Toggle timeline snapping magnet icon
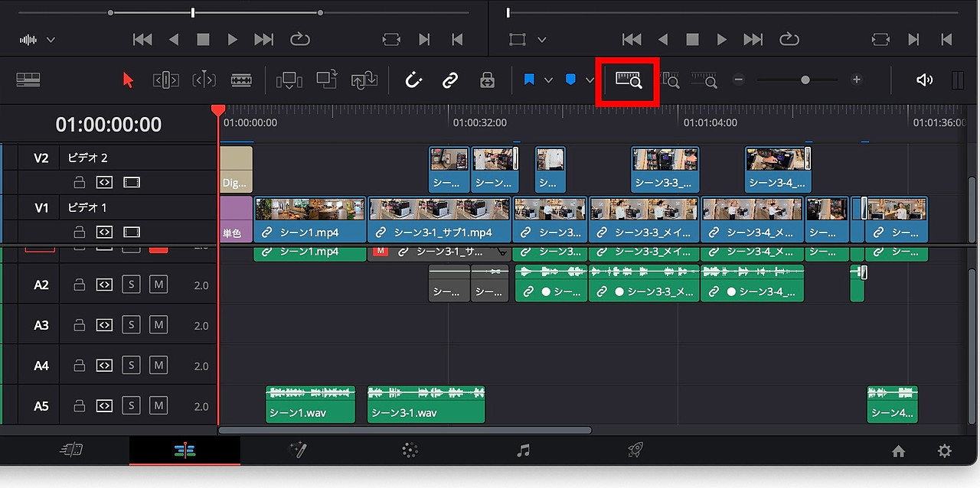The image size is (980, 488). [x=413, y=80]
